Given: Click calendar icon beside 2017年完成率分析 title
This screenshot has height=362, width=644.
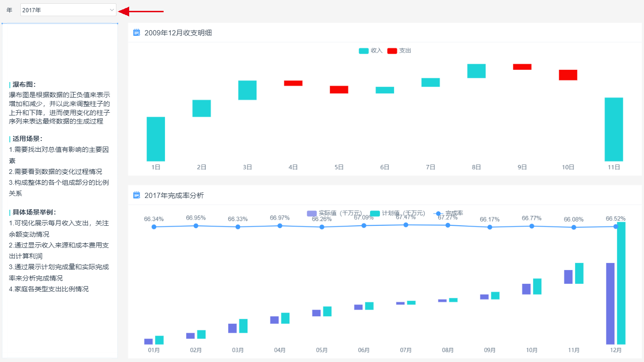Looking at the screenshot, I should click(x=137, y=195).
